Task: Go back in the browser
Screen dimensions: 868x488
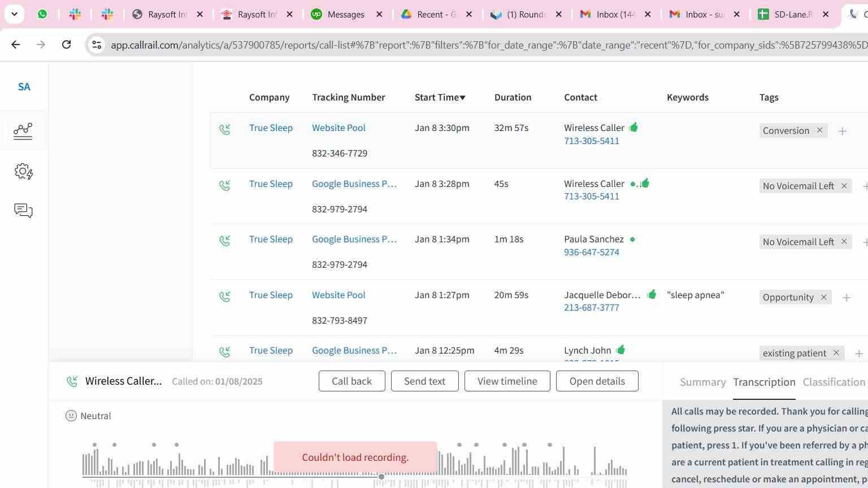Action: point(16,44)
